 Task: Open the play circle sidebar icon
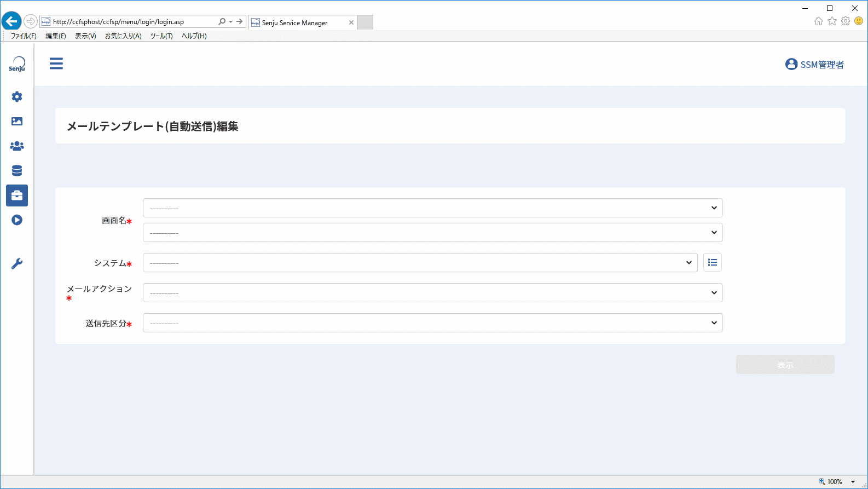click(x=17, y=220)
